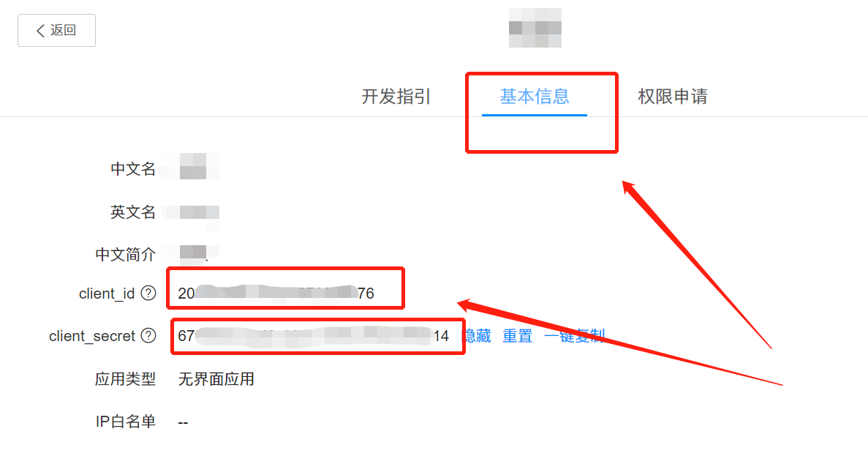Click the IP白名单 dash value
The image size is (868, 467).
pyautogui.click(x=184, y=422)
